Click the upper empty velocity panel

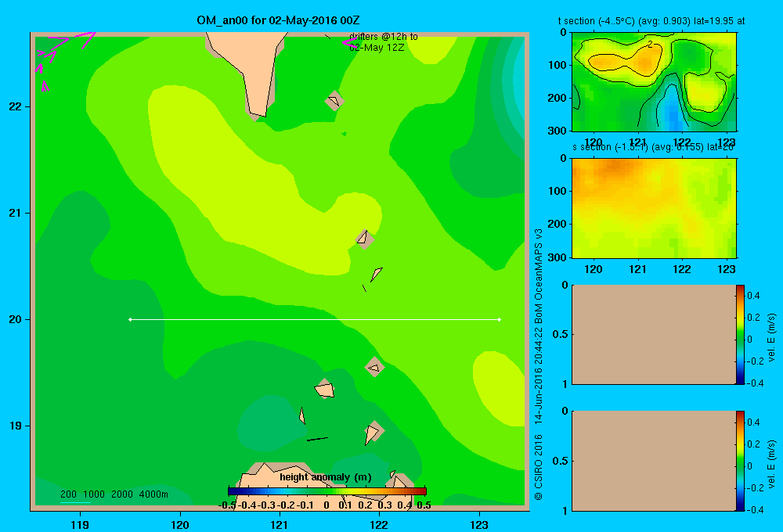tap(654, 334)
